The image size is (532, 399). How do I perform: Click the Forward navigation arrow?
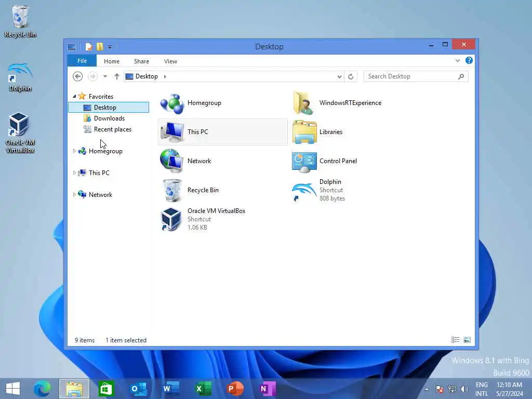tap(92, 76)
